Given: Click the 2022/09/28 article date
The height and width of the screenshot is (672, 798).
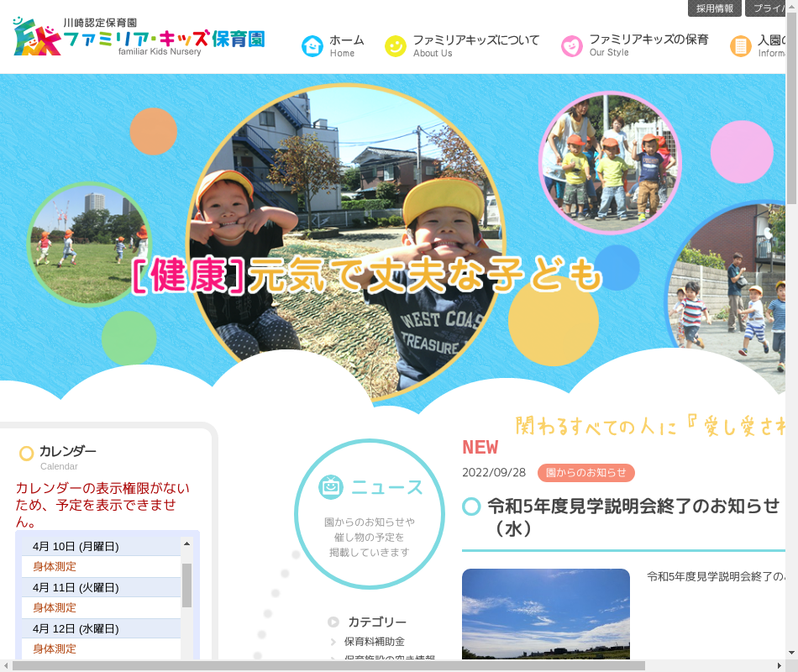Looking at the screenshot, I should pyautogui.click(x=494, y=472).
